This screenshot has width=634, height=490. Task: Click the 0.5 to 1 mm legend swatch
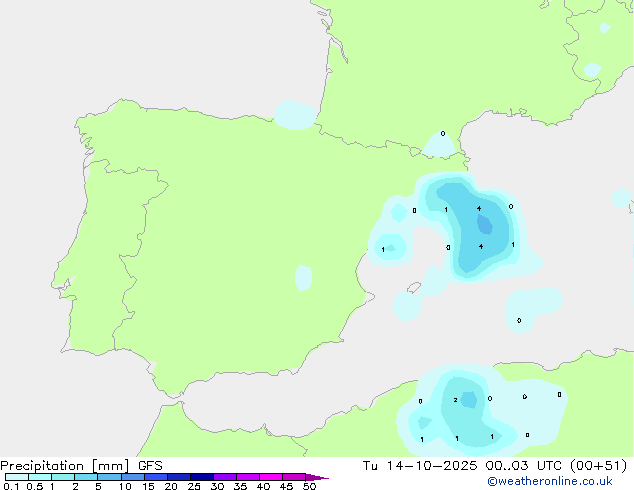(40, 477)
